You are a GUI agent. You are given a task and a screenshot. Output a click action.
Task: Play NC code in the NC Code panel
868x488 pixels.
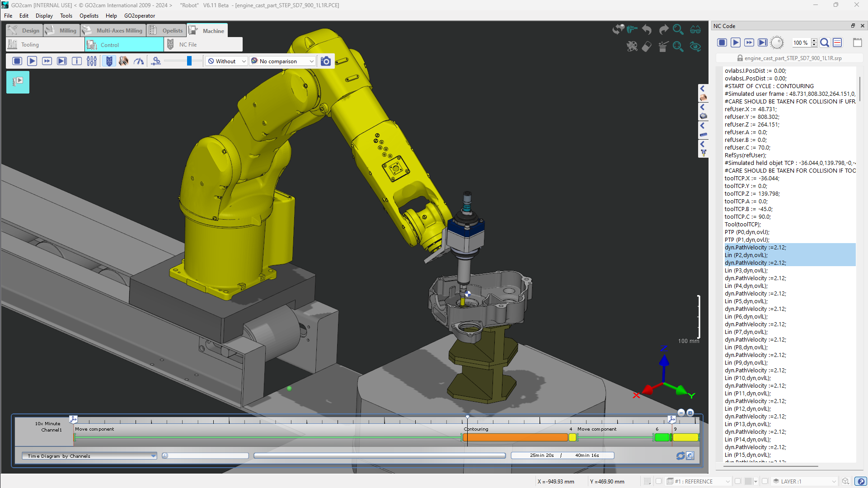point(736,42)
